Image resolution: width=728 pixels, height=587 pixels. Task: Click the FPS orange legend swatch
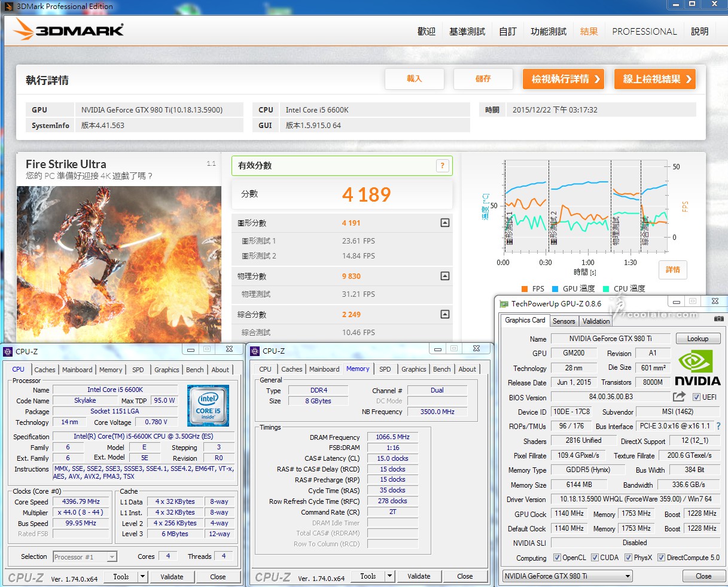click(x=525, y=288)
